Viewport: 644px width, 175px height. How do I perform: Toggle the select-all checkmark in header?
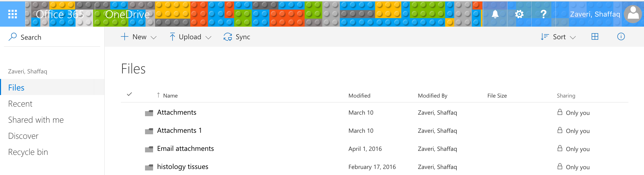click(129, 94)
